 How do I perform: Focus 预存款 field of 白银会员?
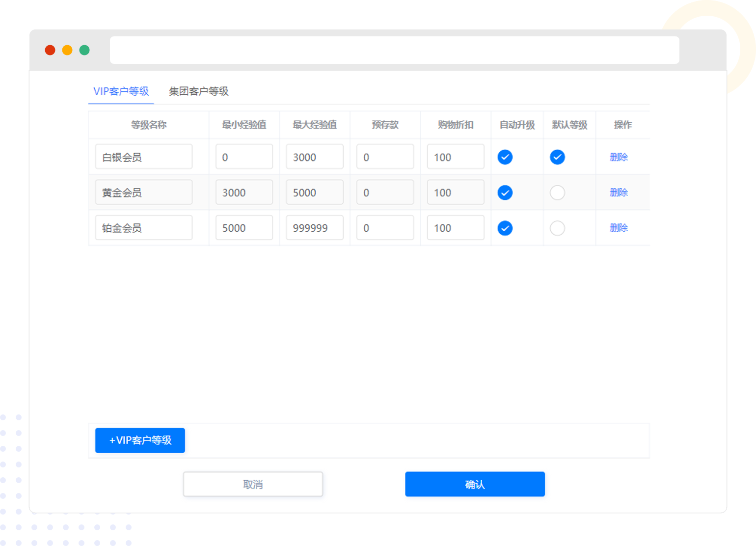[x=385, y=157]
